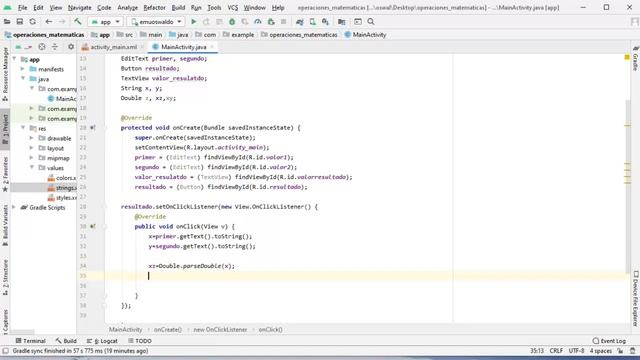Click the override gutter icon beside onClick

[93, 227]
